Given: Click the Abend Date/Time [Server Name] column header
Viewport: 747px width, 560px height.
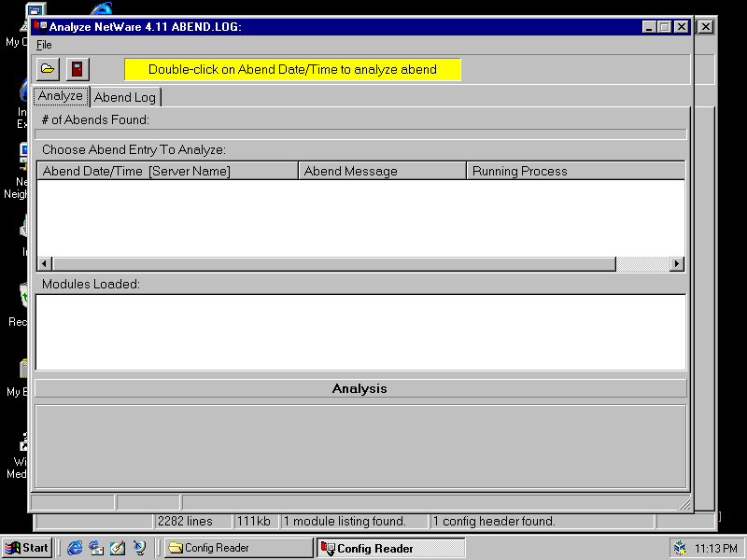Looking at the screenshot, I should [x=167, y=171].
